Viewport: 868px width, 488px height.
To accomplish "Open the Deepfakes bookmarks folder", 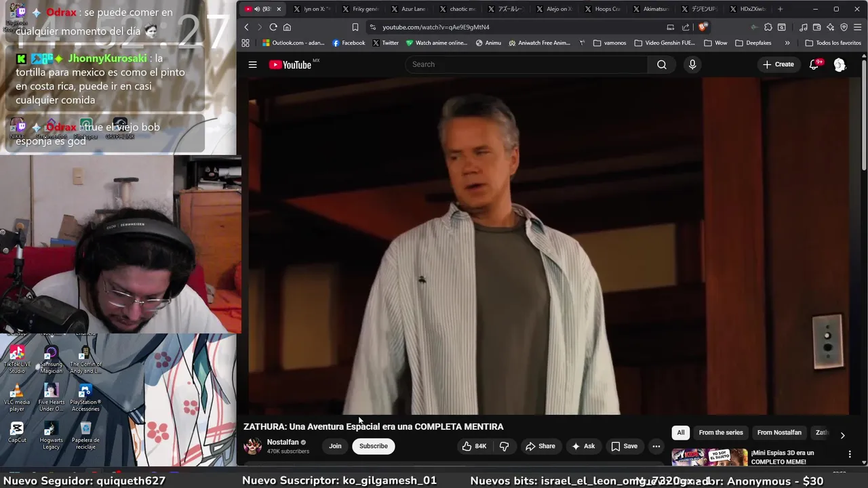I will tap(753, 43).
